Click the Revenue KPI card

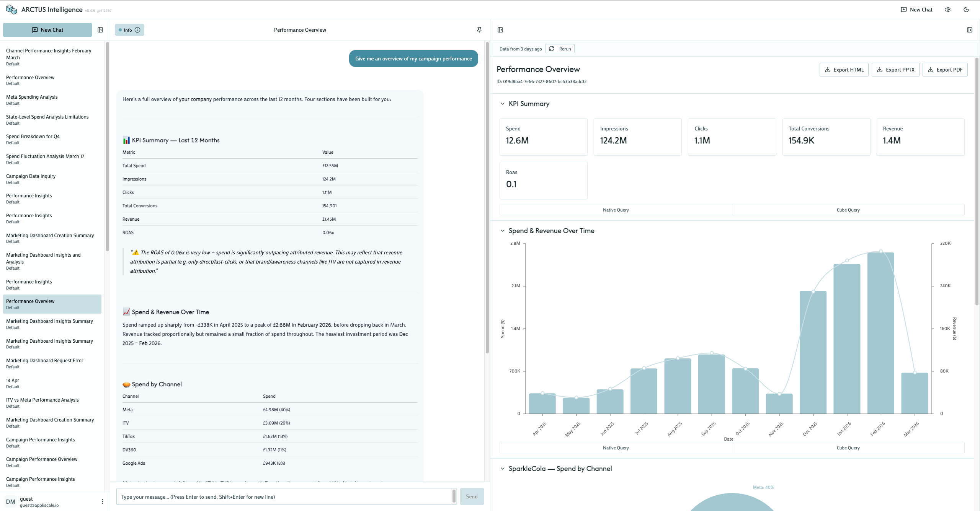click(920, 137)
